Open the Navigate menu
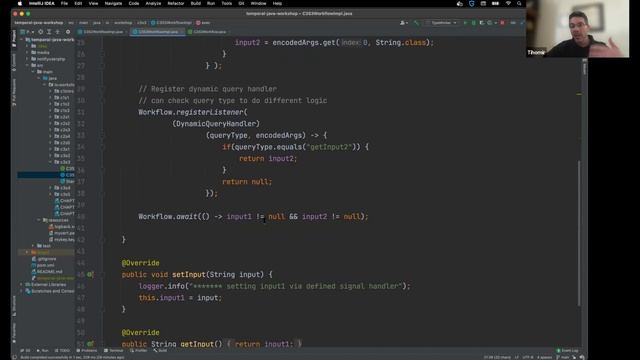This screenshot has width=640, height=360. (113, 3)
